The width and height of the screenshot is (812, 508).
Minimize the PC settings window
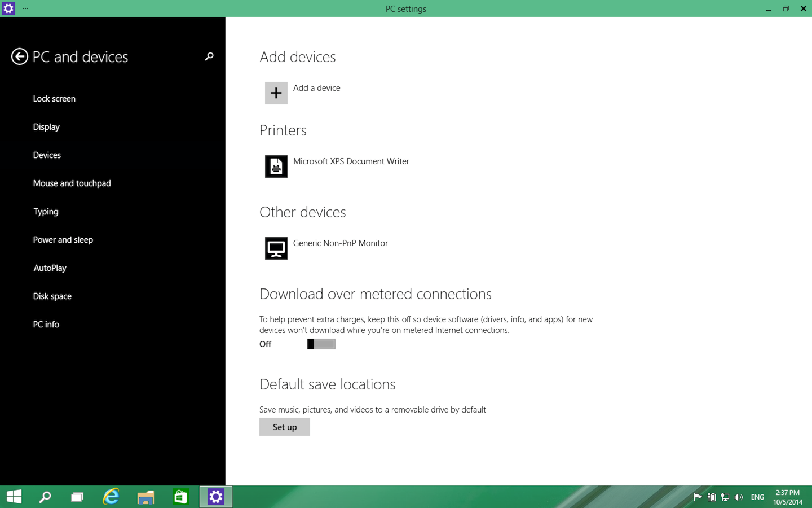pos(769,8)
